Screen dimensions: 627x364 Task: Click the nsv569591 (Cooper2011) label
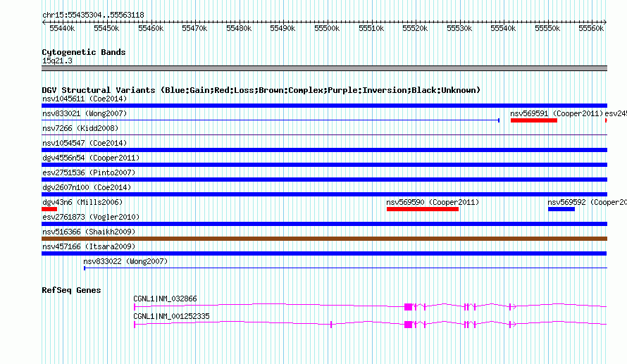[x=557, y=113]
